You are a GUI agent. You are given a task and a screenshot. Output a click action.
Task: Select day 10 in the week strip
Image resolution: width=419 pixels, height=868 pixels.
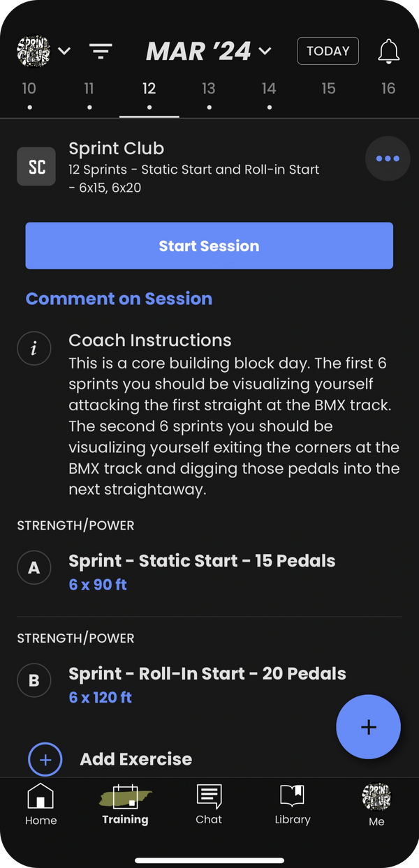(29, 95)
